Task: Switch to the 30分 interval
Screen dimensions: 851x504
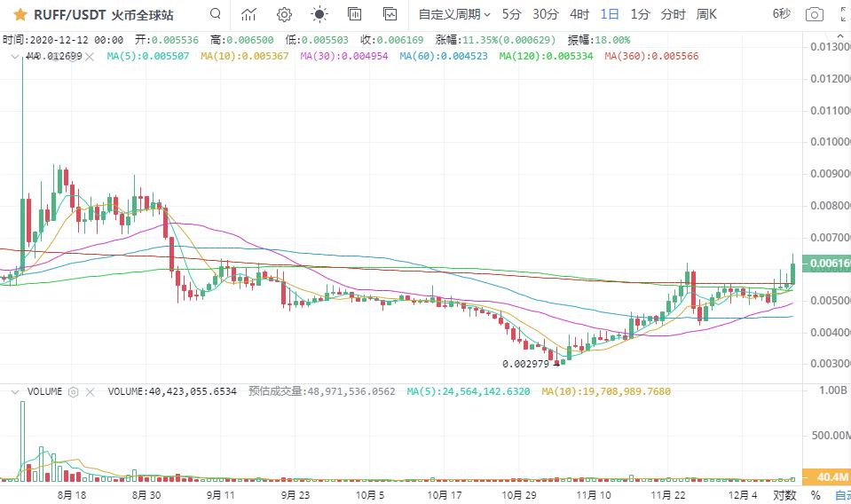Action: pyautogui.click(x=545, y=14)
